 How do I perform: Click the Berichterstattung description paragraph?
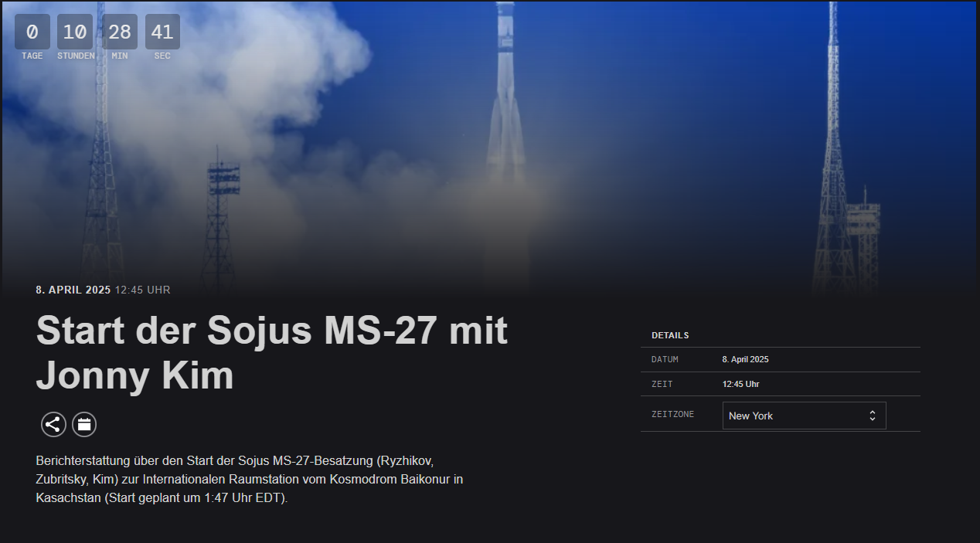(x=250, y=479)
